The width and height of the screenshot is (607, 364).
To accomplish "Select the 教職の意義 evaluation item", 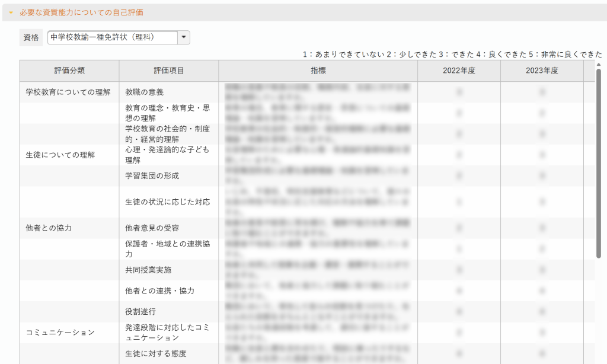I will pyautogui.click(x=144, y=92).
